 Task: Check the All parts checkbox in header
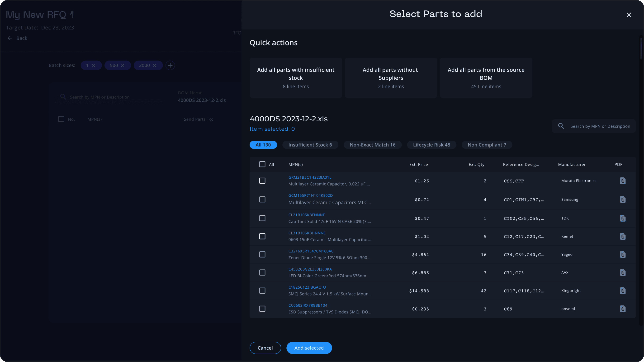(262, 164)
